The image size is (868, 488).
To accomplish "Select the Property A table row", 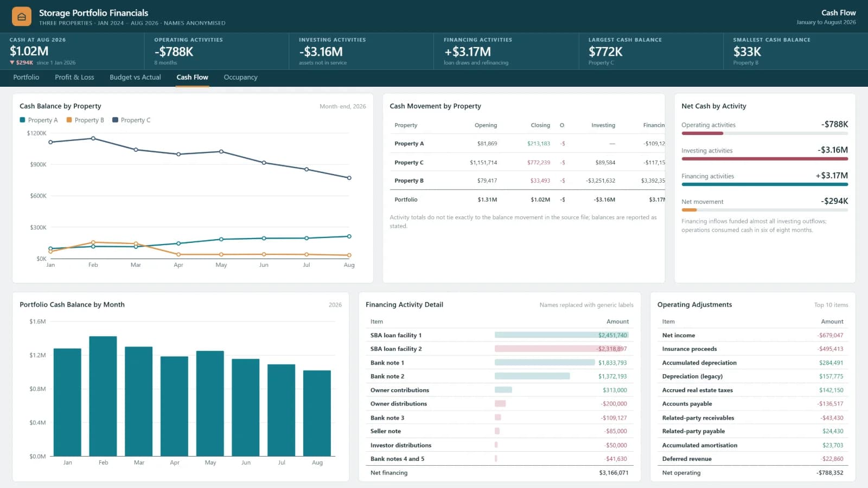I will pos(527,144).
